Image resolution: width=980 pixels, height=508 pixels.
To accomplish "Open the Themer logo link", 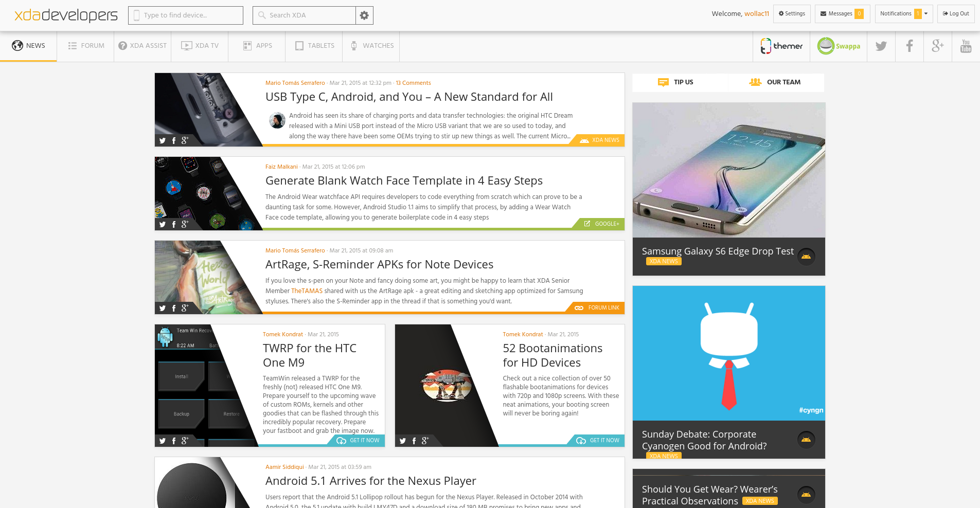I will pos(781,46).
